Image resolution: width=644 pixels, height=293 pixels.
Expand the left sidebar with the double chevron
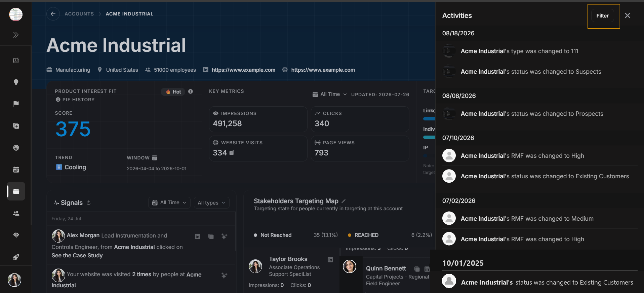[16, 35]
